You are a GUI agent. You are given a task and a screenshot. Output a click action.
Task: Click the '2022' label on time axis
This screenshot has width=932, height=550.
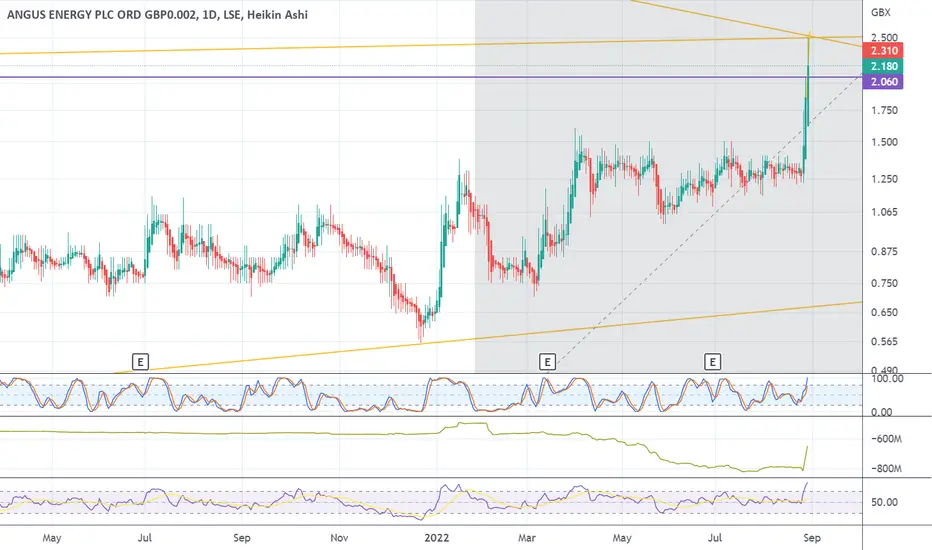[x=436, y=538]
